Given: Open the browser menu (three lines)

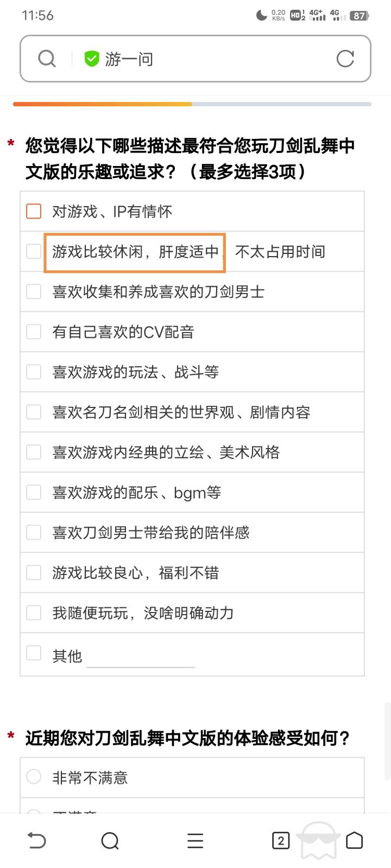Looking at the screenshot, I should click(x=195, y=841).
